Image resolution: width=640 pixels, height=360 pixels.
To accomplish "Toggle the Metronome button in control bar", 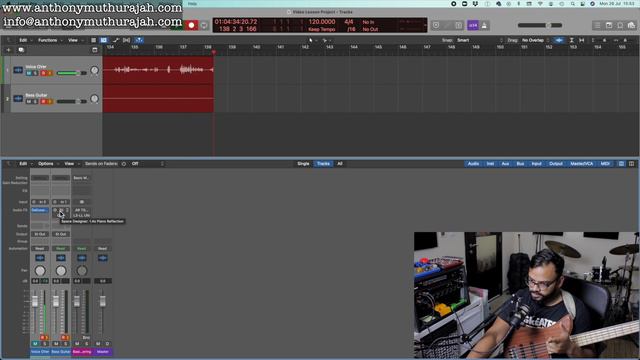I will [x=484, y=25].
